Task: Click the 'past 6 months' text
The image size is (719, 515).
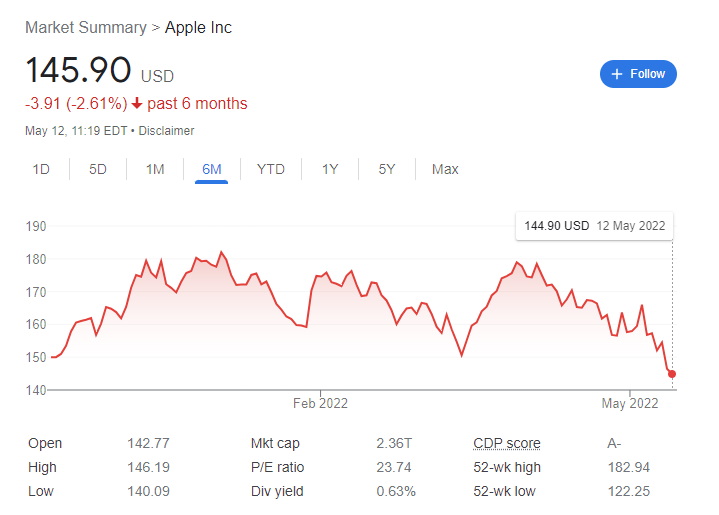Action: click(197, 104)
